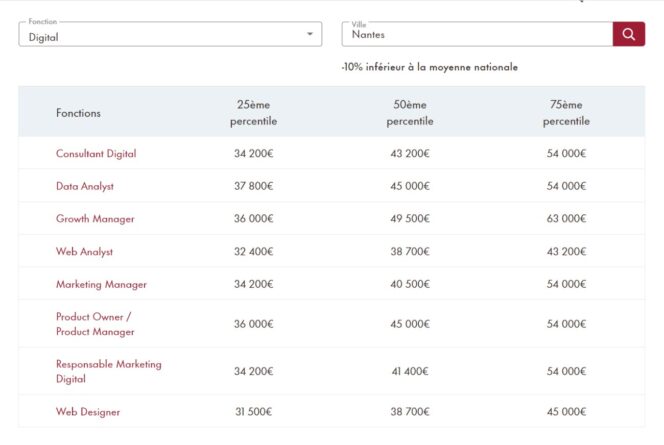This screenshot has width=664, height=445.
Task: Expand the Fonction dropdown arrow
Action: [309, 35]
